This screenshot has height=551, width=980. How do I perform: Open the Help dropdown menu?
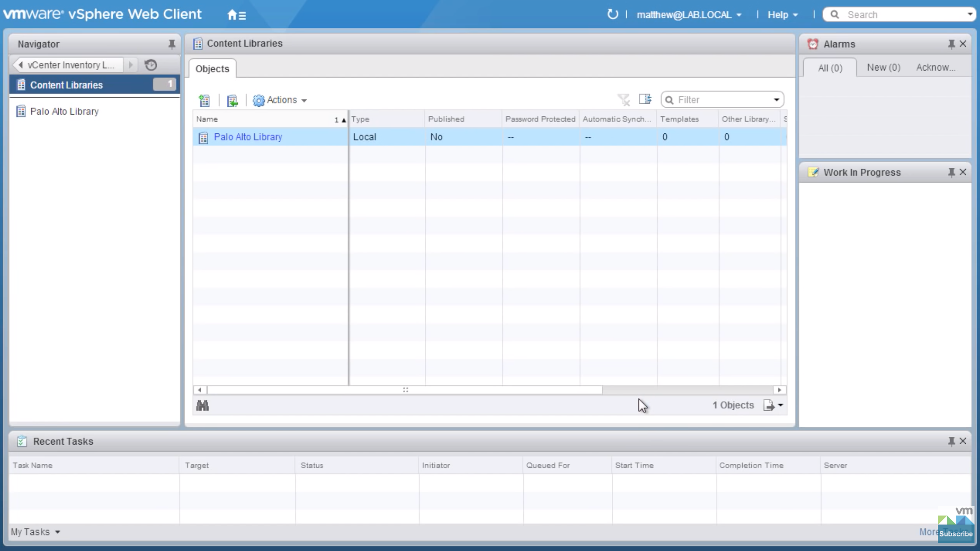click(x=783, y=15)
